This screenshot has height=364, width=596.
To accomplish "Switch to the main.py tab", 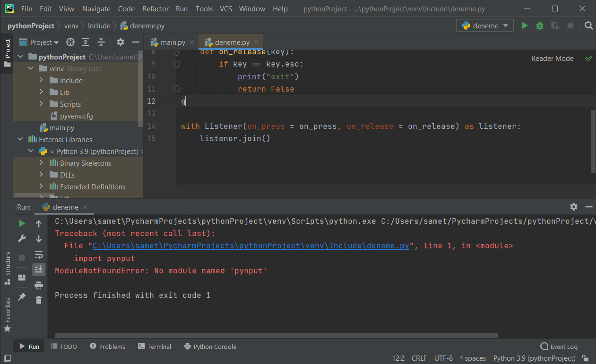I will pyautogui.click(x=172, y=42).
